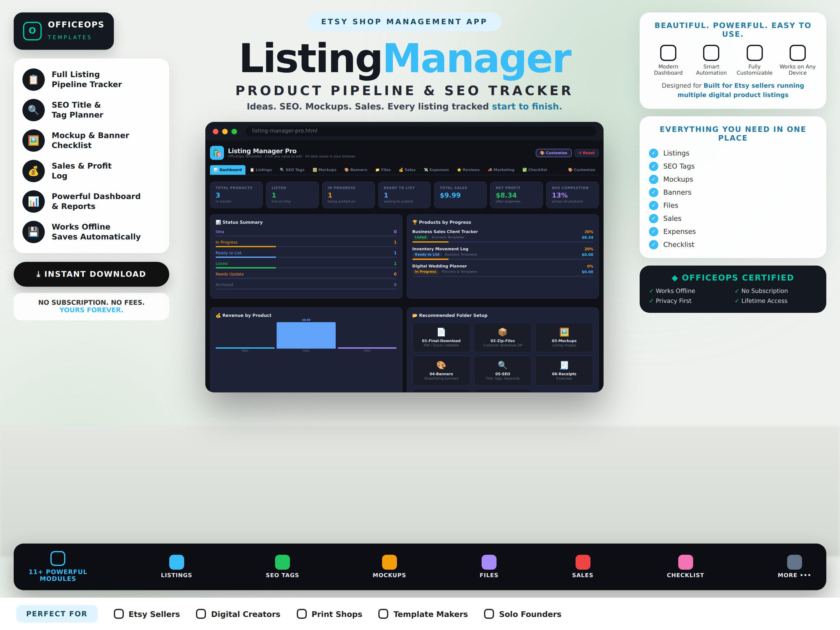The width and height of the screenshot is (840, 630).
Task: Click the Works Offline floppy disk icon
Action: tap(33, 232)
